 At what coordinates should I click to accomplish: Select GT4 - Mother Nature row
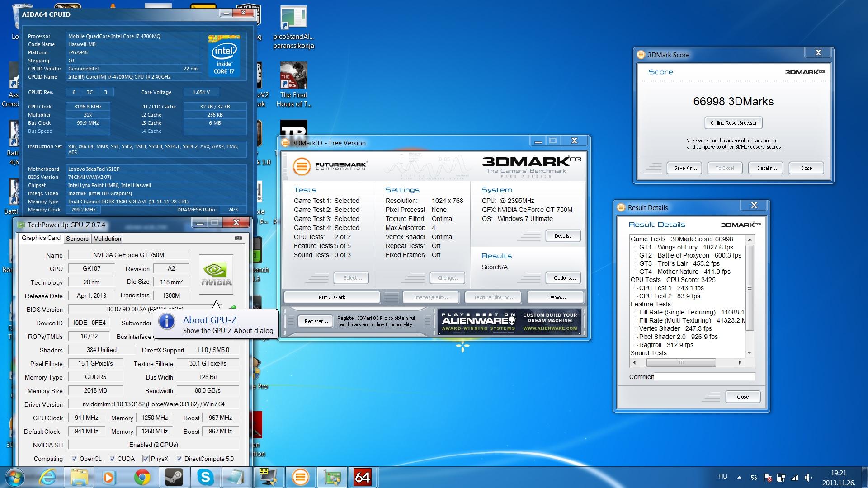coord(684,272)
